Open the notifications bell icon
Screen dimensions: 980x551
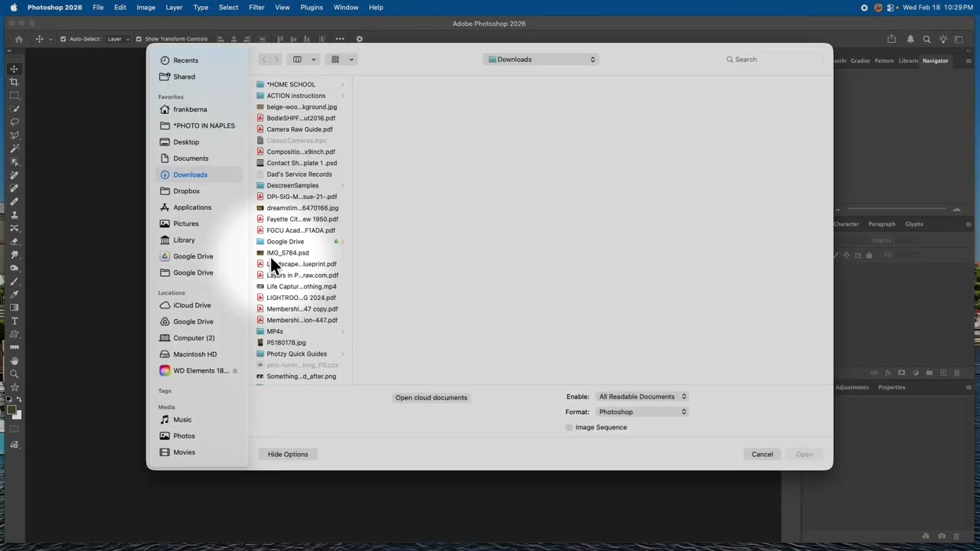tap(910, 39)
